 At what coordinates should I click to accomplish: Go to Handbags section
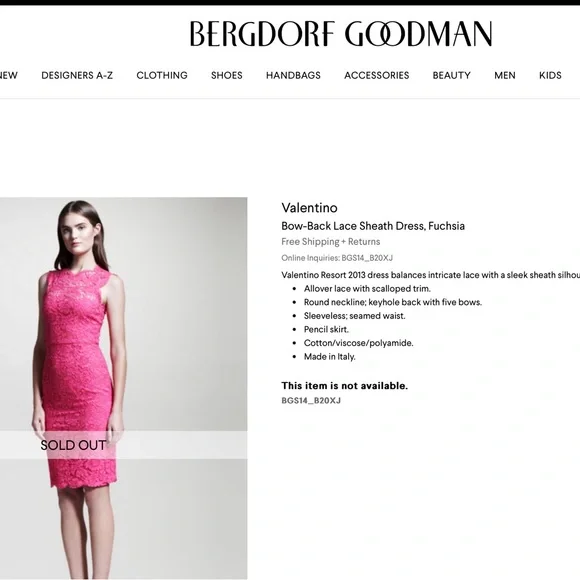pos(293,75)
